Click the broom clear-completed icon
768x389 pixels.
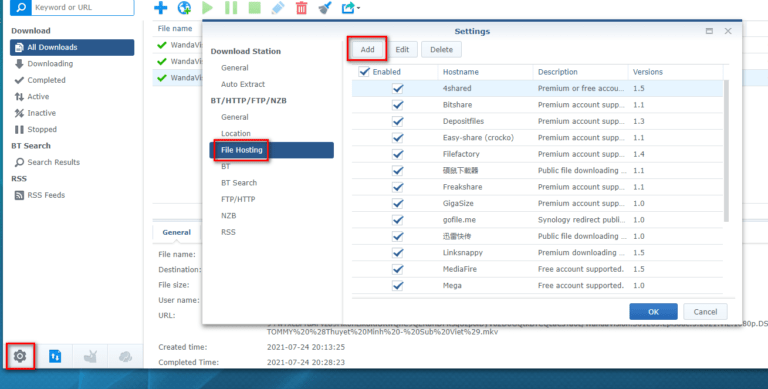(325, 7)
